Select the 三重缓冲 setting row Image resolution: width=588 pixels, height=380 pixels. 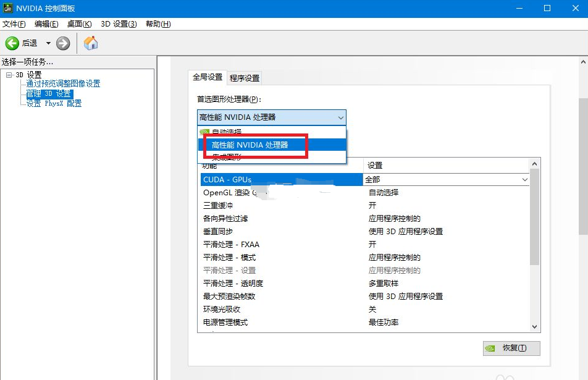click(x=365, y=206)
